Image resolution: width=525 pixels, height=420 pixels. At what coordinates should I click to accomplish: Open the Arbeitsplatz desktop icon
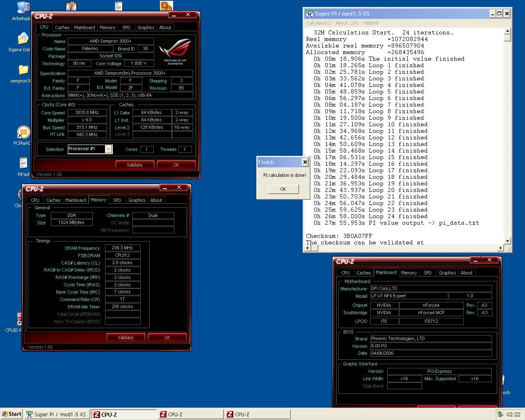(23, 7)
